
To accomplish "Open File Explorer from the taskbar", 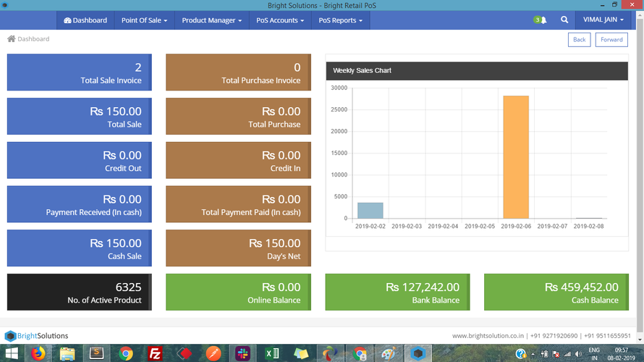I will (67, 353).
